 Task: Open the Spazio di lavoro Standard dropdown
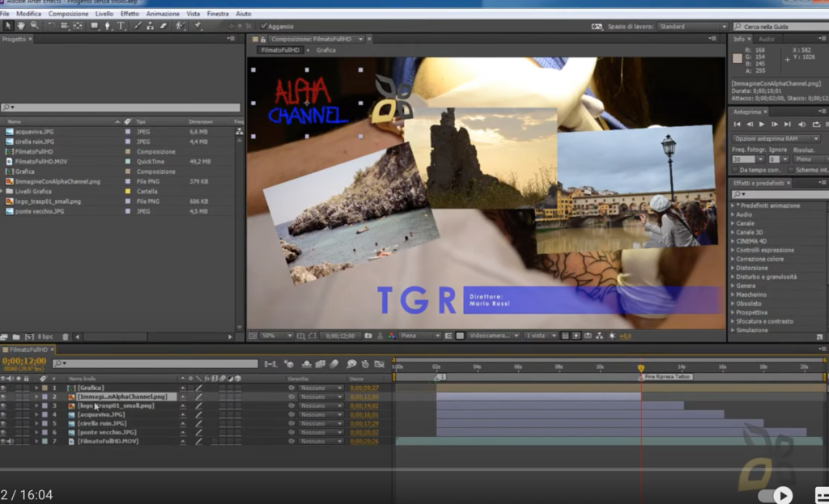coord(692,27)
